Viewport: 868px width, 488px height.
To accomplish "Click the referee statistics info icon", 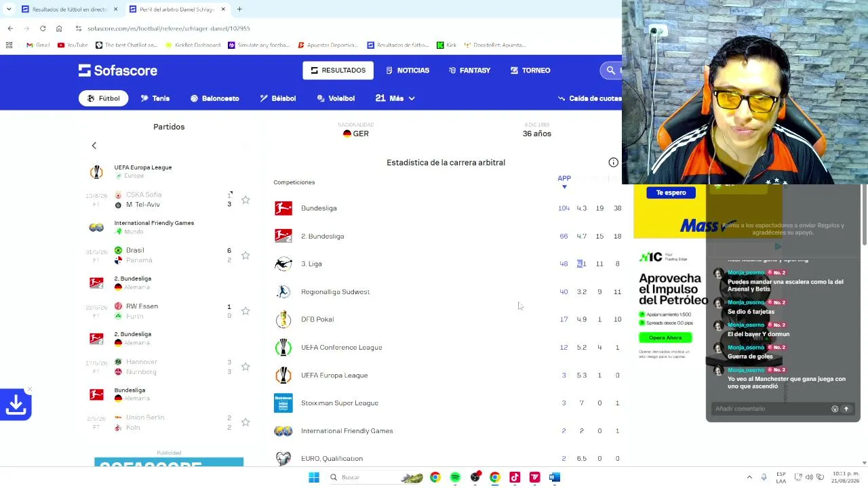I will [613, 163].
